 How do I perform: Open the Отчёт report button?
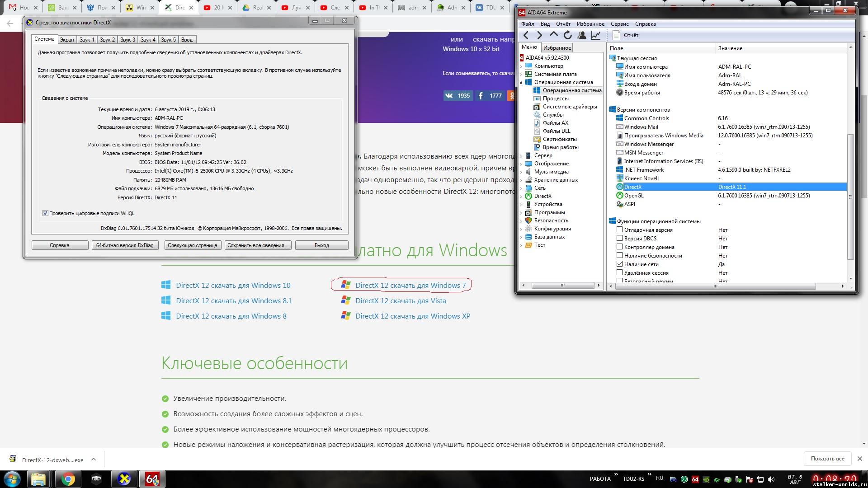[x=626, y=35]
